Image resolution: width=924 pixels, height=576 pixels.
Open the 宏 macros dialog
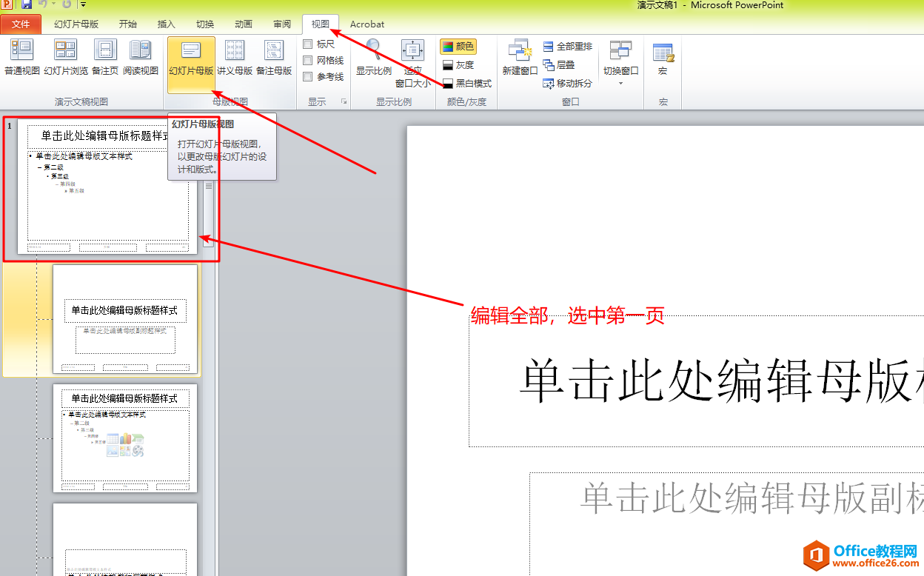click(x=663, y=58)
